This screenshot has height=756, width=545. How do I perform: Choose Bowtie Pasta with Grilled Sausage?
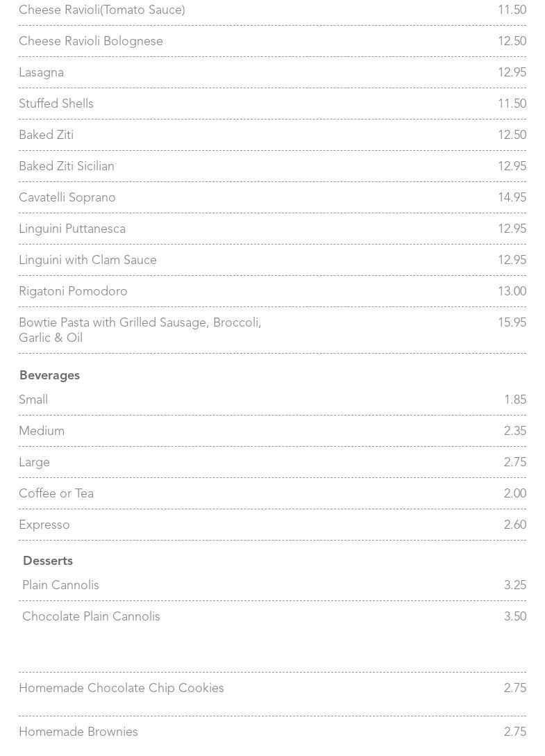140,330
